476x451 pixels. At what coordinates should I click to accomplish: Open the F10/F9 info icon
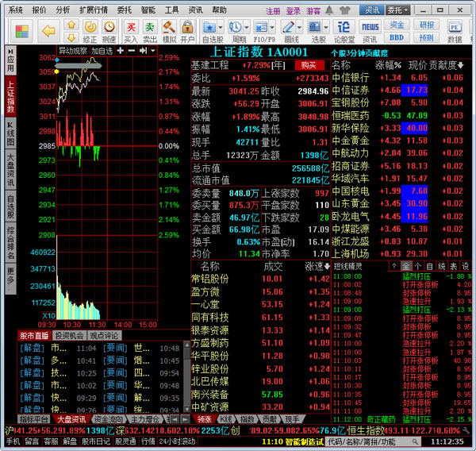coord(261,27)
